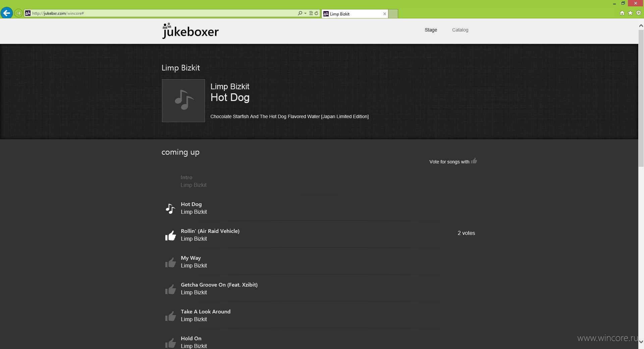Click the '2 votes' count
The image size is (644, 349).
pos(466,233)
